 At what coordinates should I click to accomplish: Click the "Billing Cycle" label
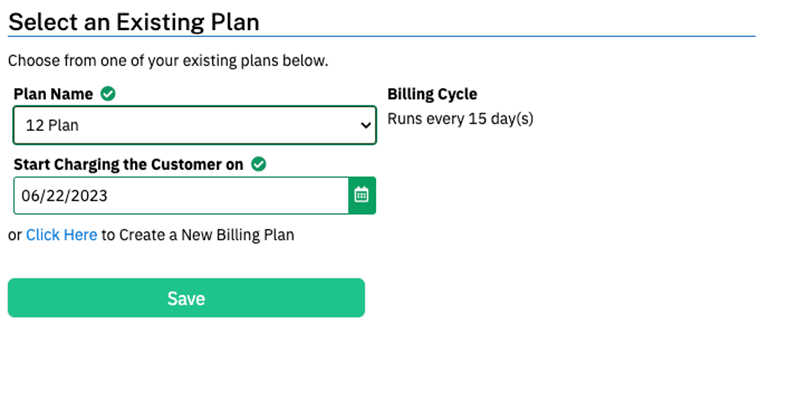[x=432, y=94]
